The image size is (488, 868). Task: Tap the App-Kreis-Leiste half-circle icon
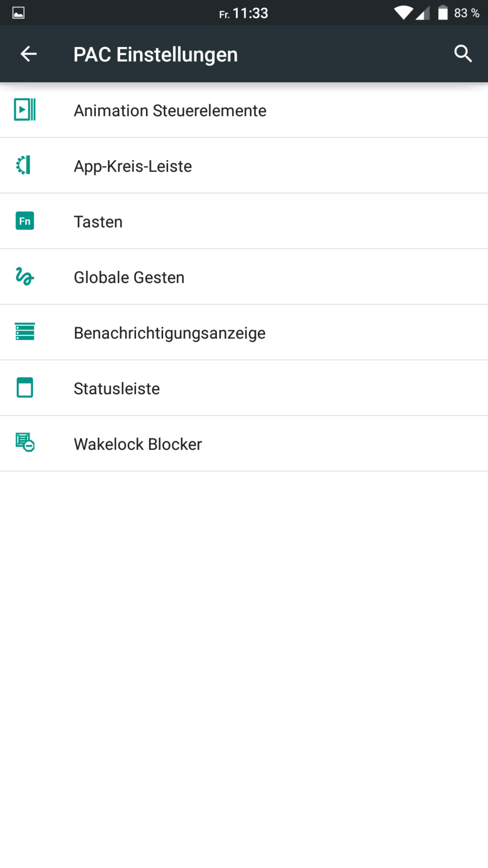[x=24, y=165]
